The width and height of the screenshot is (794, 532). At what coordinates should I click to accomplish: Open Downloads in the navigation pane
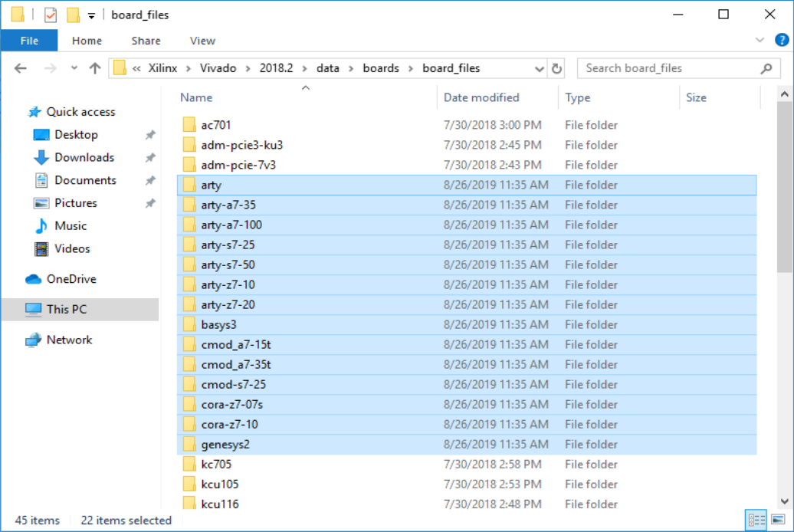coord(84,158)
